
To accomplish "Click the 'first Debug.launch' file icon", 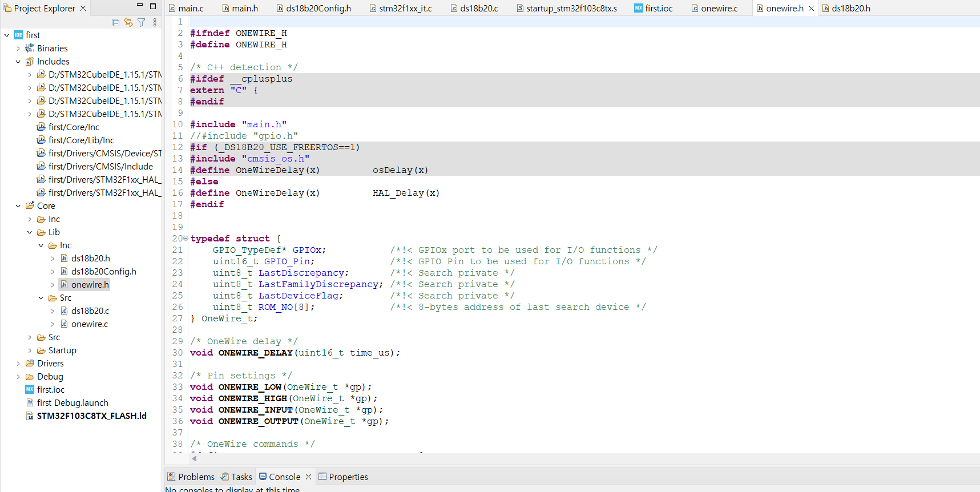I will click(x=30, y=403).
